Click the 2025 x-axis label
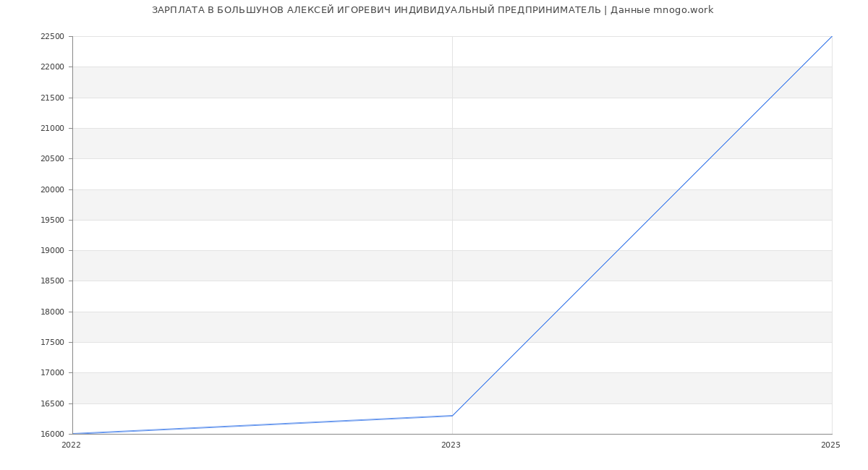Screen dimensions: 868x470 830,445
